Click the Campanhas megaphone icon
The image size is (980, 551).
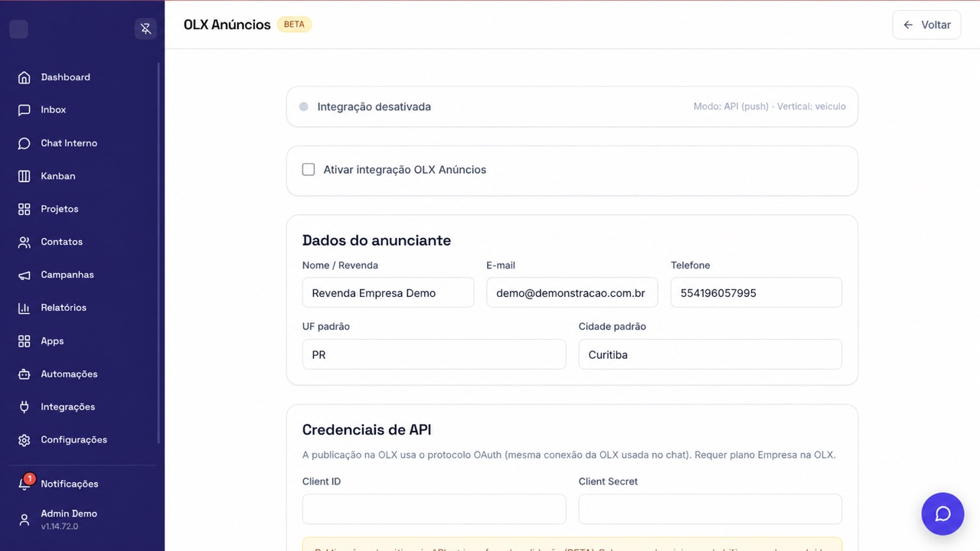coord(24,275)
